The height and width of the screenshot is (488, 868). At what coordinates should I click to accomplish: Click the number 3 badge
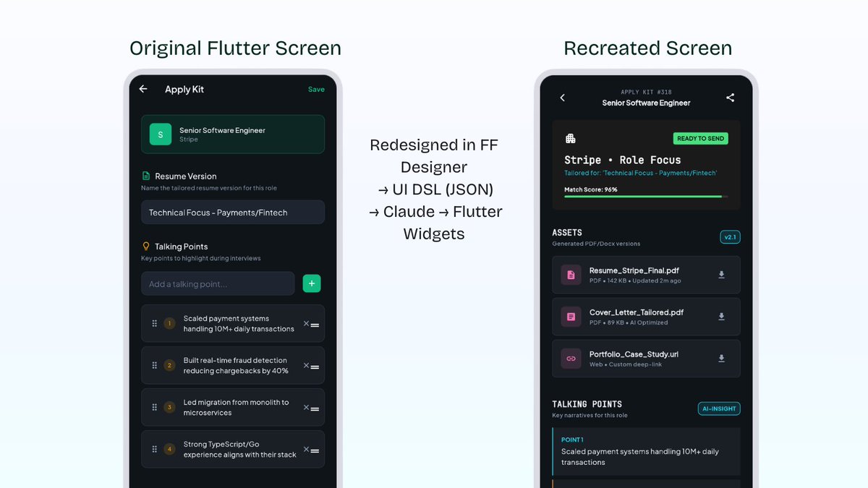[170, 408]
